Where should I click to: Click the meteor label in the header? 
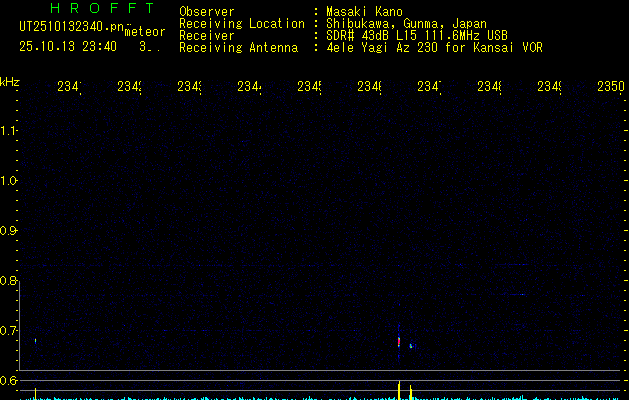(144, 32)
